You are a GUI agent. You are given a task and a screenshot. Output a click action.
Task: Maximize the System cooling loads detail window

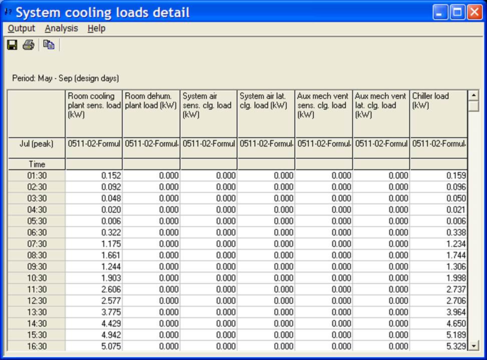[x=457, y=12]
